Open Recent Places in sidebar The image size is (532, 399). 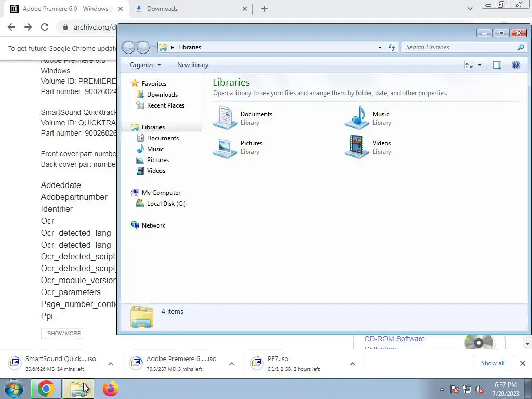(x=166, y=105)
